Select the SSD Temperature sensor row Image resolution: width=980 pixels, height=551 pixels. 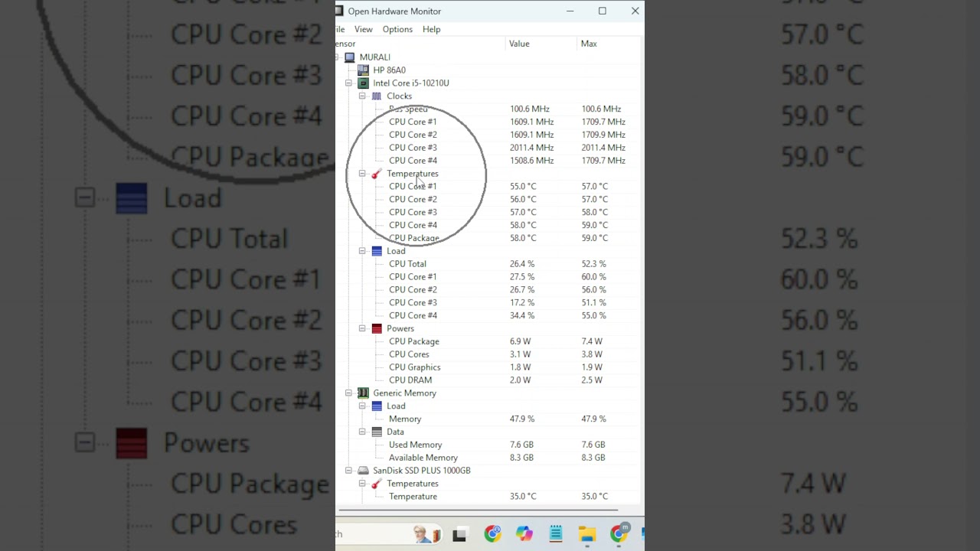(x=487, y=497)
